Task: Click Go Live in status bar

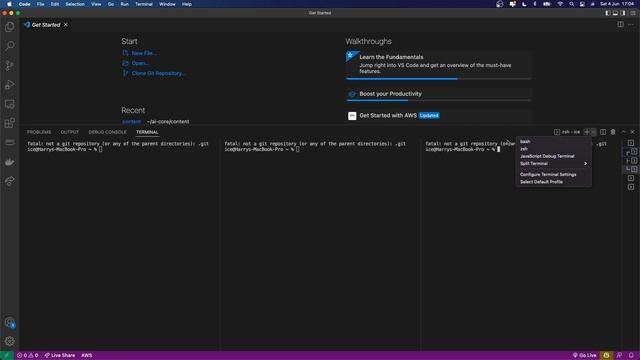Action: click(x=584, y=356)
